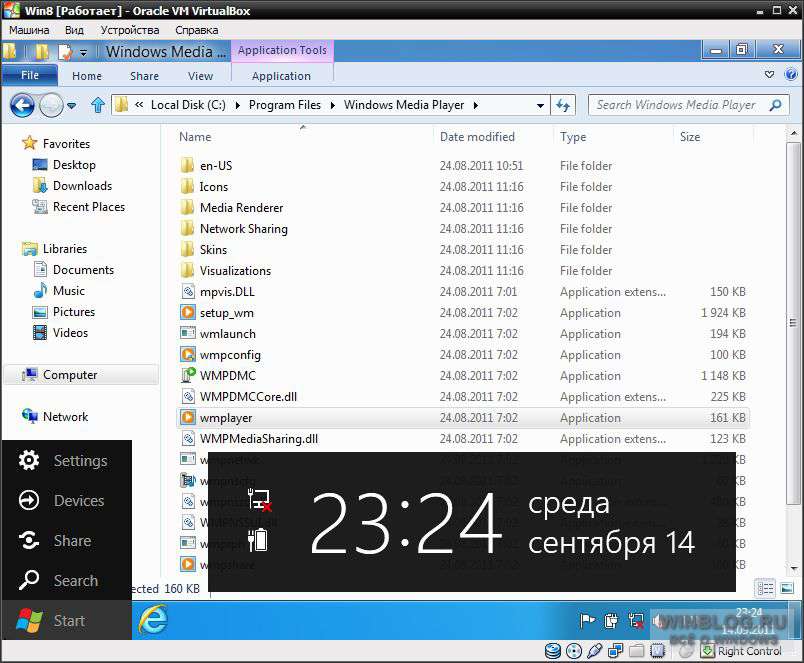Expand chevron after Local Disk (C:)
804x663 pixels.
tap(237, 105)
